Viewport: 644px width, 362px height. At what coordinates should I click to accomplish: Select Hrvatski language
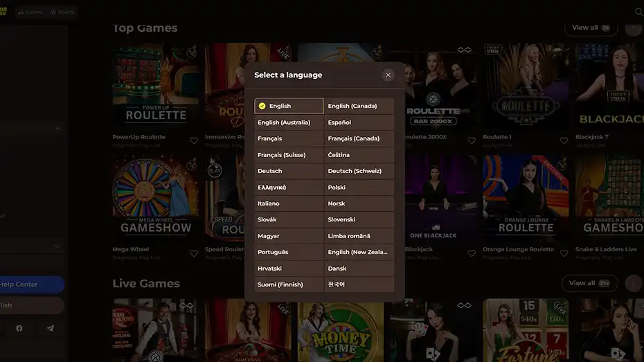point(289,269)
